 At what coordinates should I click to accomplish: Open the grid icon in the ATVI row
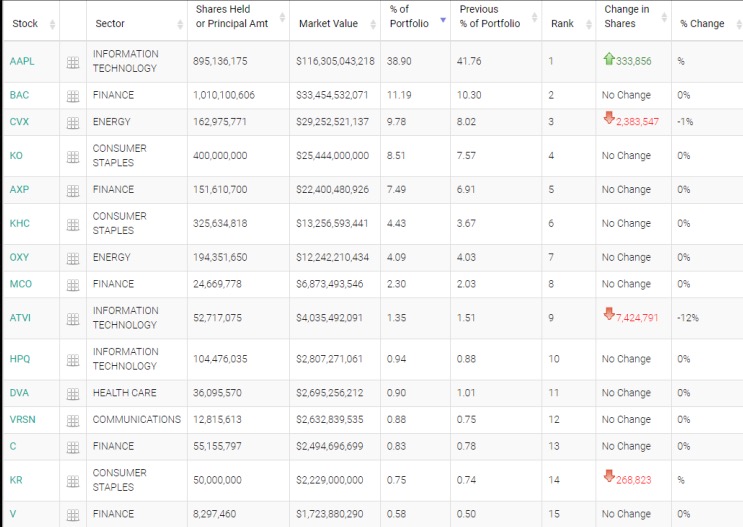click(73, 319)
